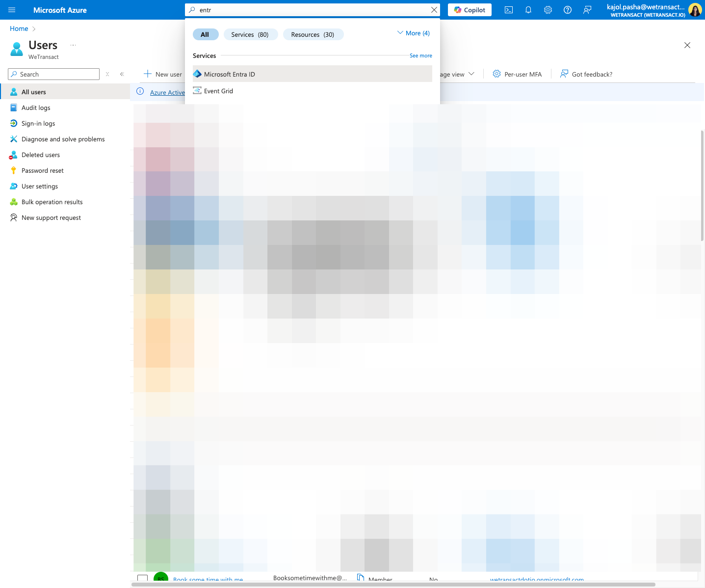Open Event Grid search result
Image resolution: width=705 pixels, height=588 pixels.
(x=313, y=91)
